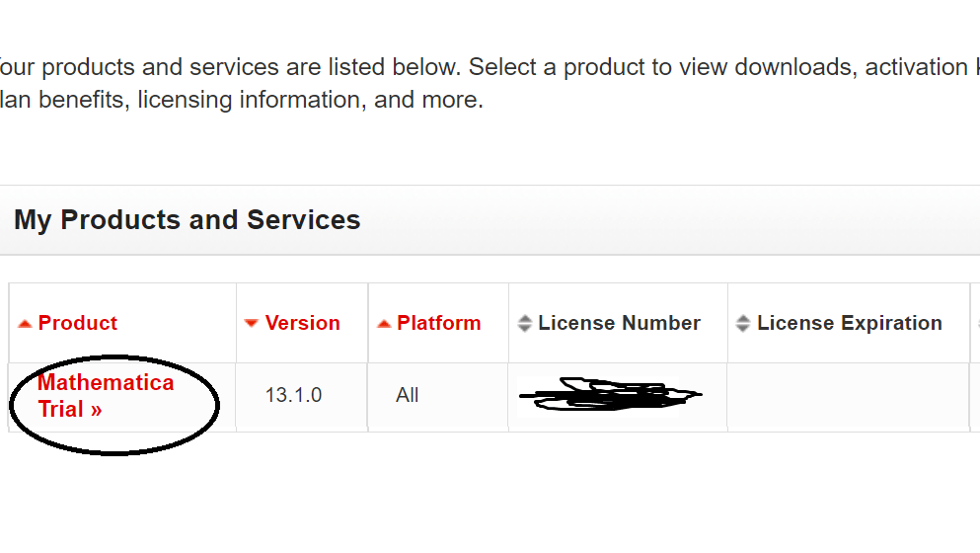The height and width of the screenshot is (553, 980).
Task: Click the down arrow next to Version
Action: [x=252, y=324]
